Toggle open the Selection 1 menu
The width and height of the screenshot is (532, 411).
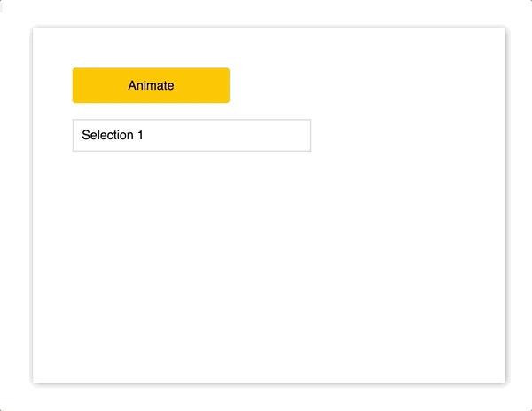click(192, 136)
